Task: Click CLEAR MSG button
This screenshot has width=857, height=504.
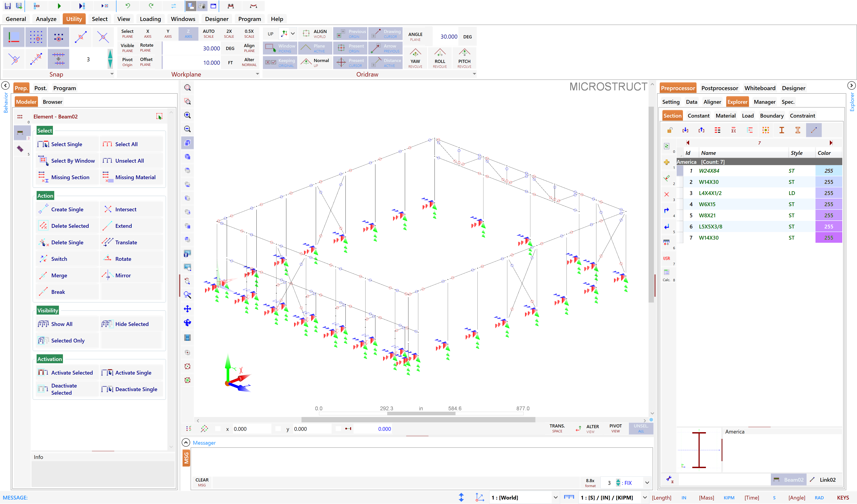Action: click(x=202, y=482)
